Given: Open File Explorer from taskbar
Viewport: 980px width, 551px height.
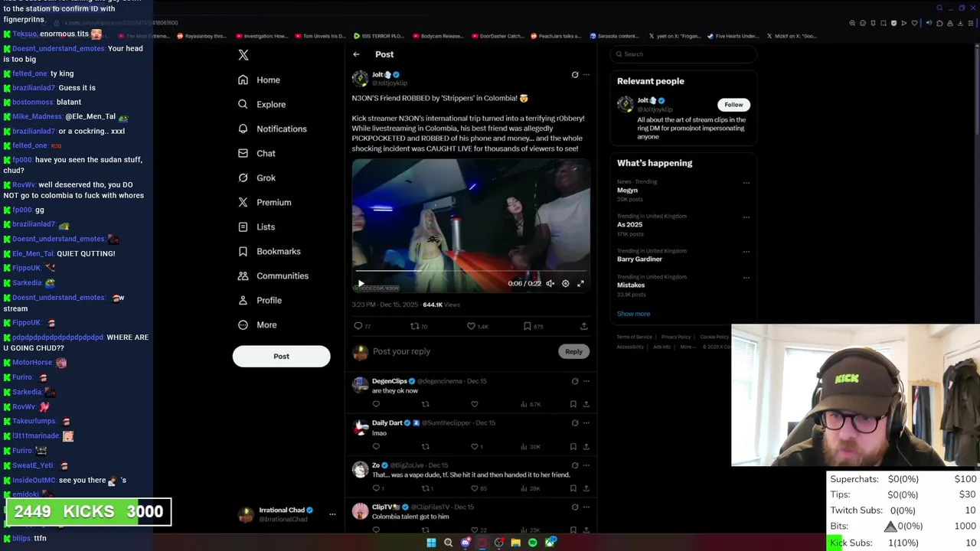Looking at the screenshot, I should (x=516, y=543).
